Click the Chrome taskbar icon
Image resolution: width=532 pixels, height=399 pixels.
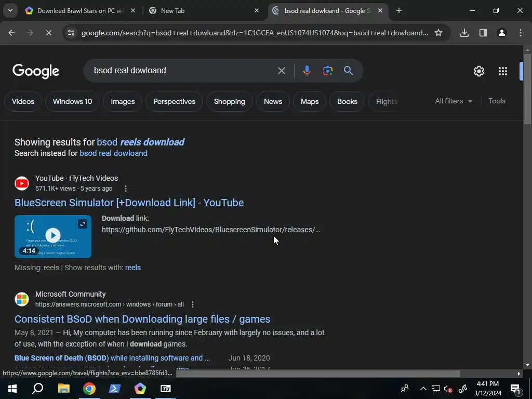[x=89, y=389]
